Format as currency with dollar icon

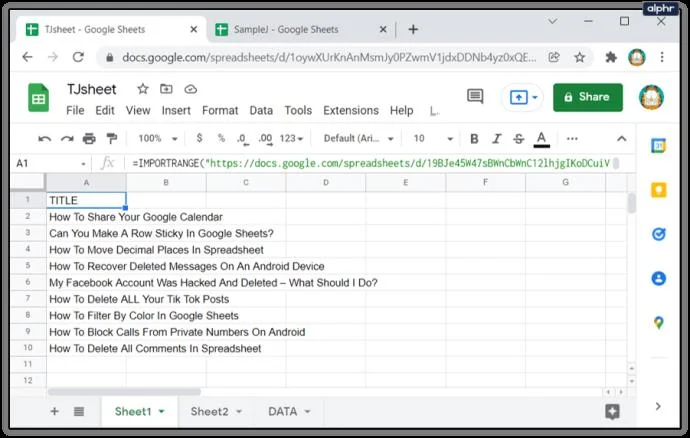tap(199, 138)
